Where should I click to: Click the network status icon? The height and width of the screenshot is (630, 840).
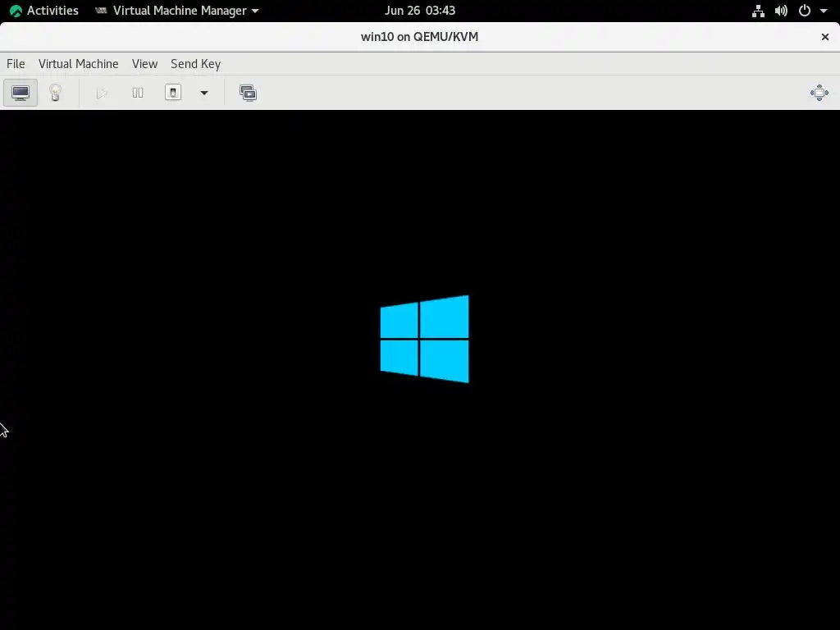(758, 11)
